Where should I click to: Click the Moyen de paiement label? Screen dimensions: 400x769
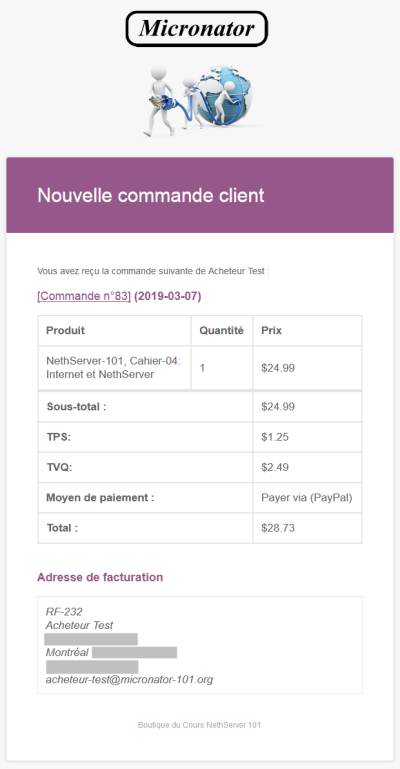click(x=100, y=498)
